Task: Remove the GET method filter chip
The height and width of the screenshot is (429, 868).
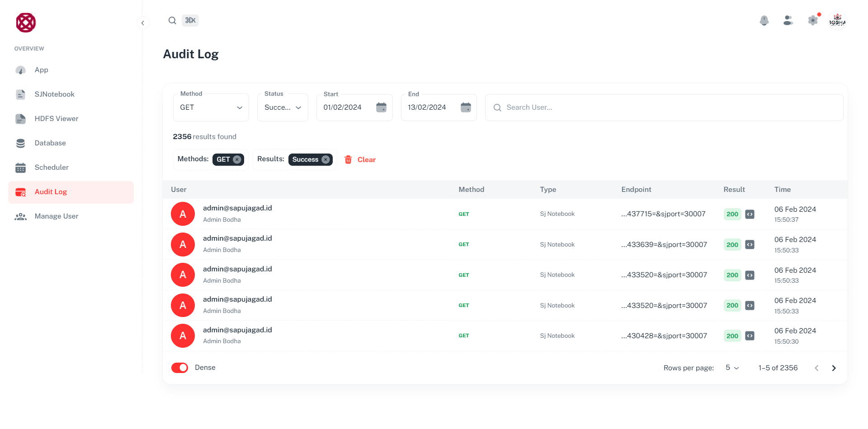Action: 237,159
